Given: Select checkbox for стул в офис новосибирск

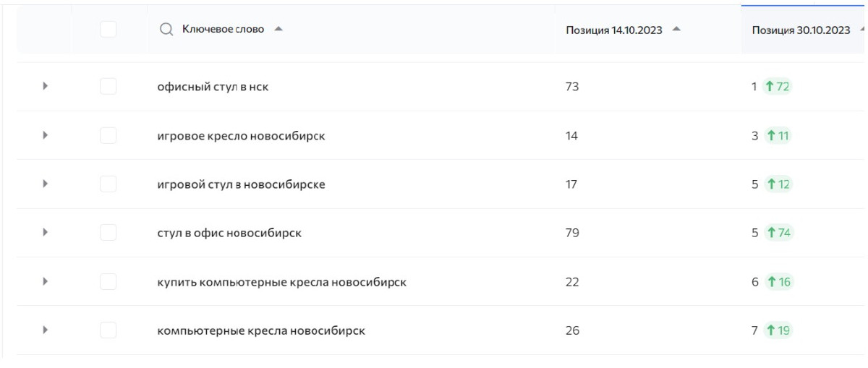Looking at the screenshot, I should (108, 233).
